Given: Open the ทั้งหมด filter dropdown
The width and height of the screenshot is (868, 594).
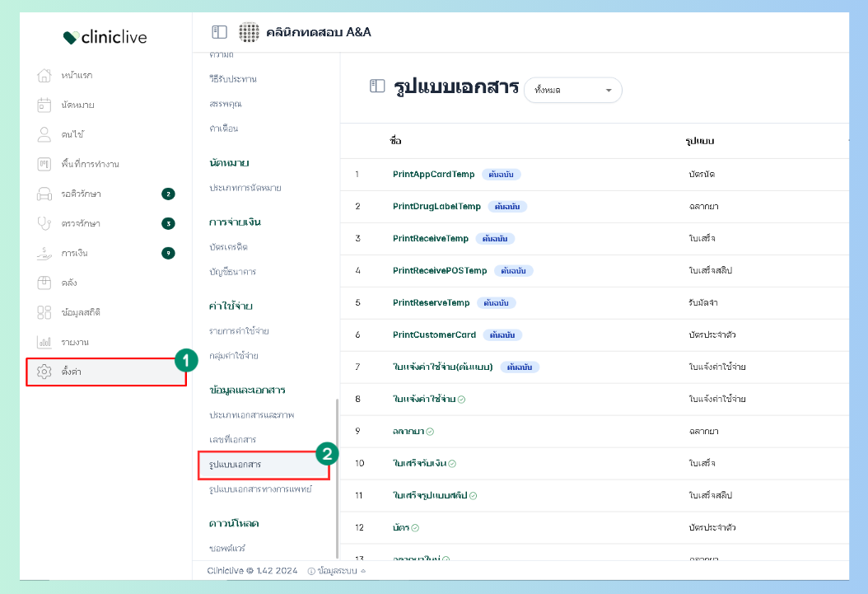Looking at the screenshot, I should click(x=573, y=90).
